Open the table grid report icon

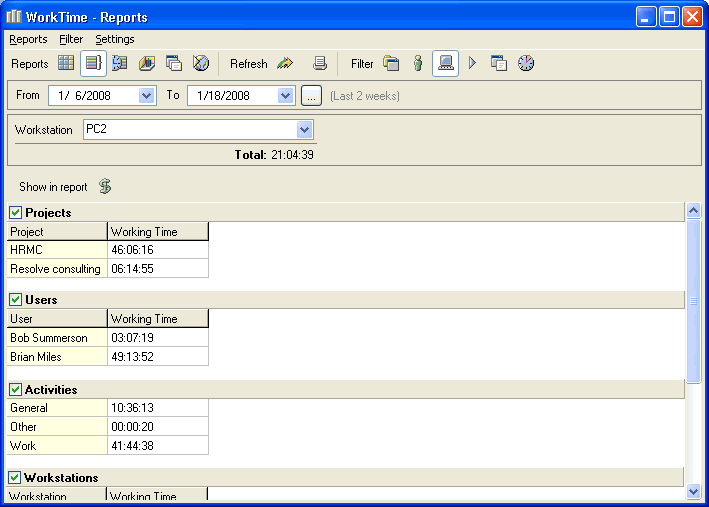(x=66, y=63)
